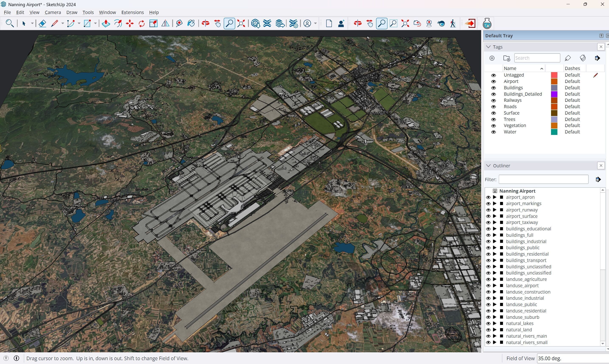Image resolution: width=609 pixels, height=364 pixels.
Task: Open the Draw menu
Action: click(72, 12)
